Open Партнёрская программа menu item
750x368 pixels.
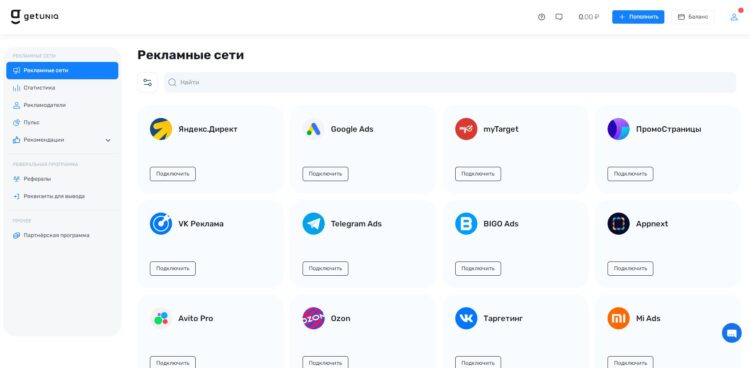(62, 235)
